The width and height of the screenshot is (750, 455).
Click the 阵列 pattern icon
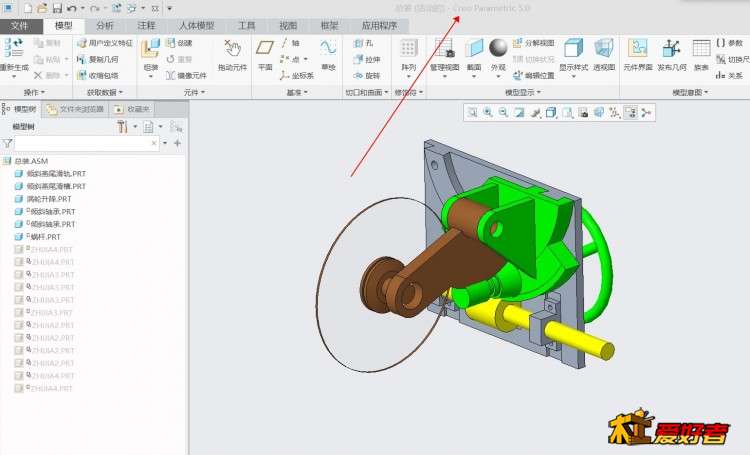click(409, 48)
